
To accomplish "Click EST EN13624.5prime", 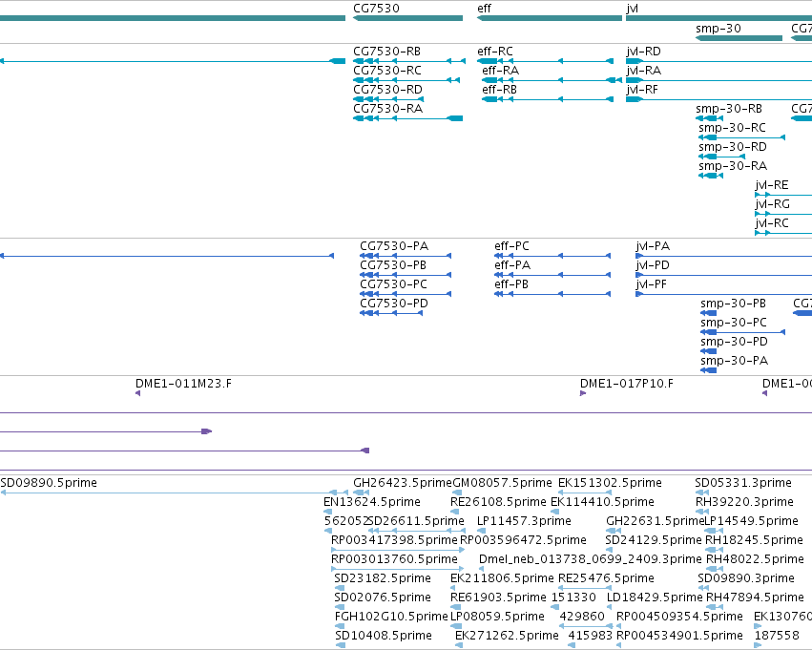I will pyautogui.click(x=372, y=502).
